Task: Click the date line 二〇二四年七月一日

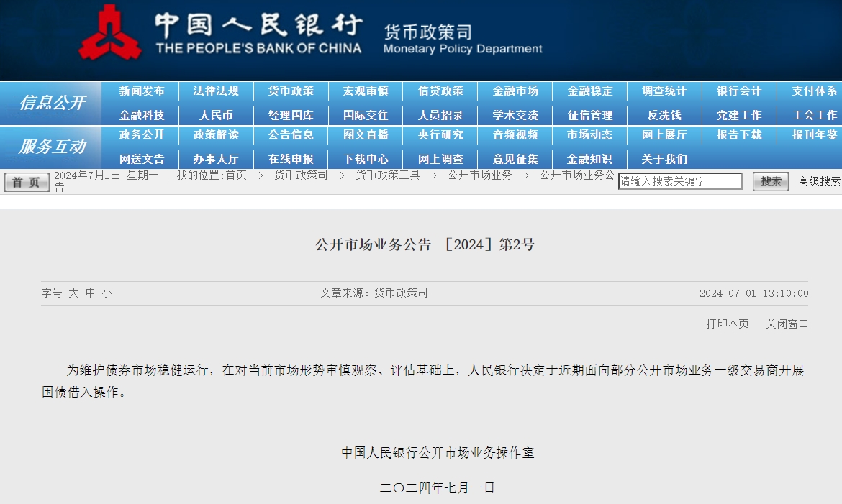Action: coord(437,488)
